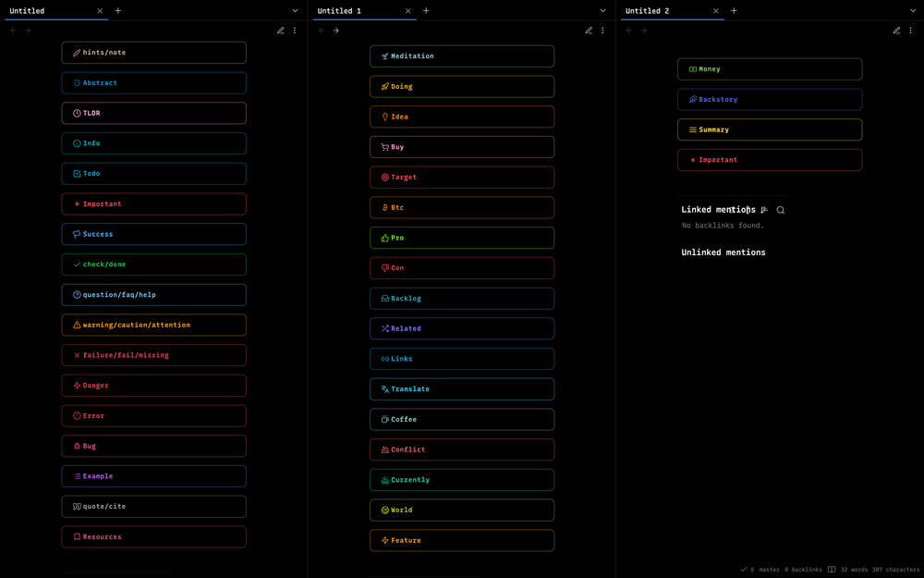Close the Untitled 1 tab
Image resolution: width=924 pixels, height=578 pixels.
(x=407, y=10)
